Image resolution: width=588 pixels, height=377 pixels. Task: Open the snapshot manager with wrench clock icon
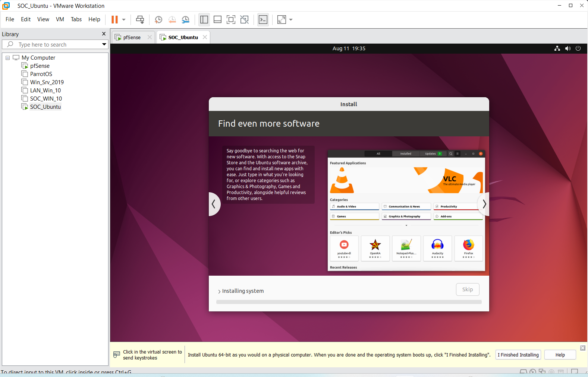click(185, 19)
